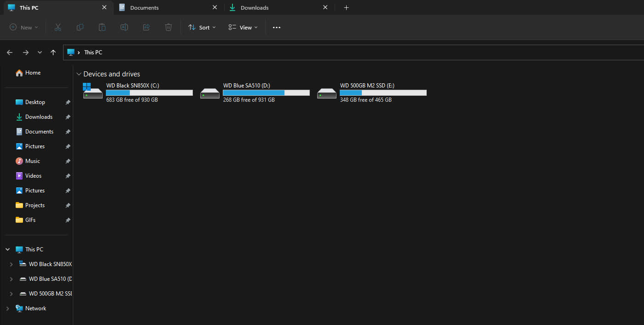Image resolution: width=644 pixels, height=325 pixels.
Task: Go up one level with up arrow
Action: pyautogui.click(x=53, y=52)
